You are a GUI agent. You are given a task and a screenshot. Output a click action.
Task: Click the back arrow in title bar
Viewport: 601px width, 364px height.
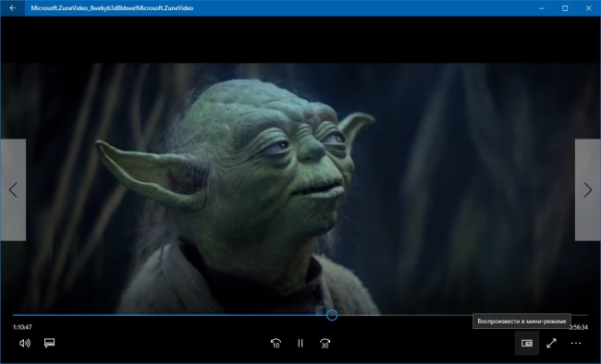[13, 8]
